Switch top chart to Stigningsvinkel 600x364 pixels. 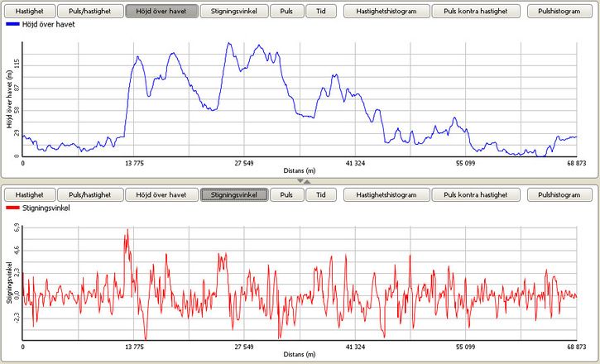234,12
